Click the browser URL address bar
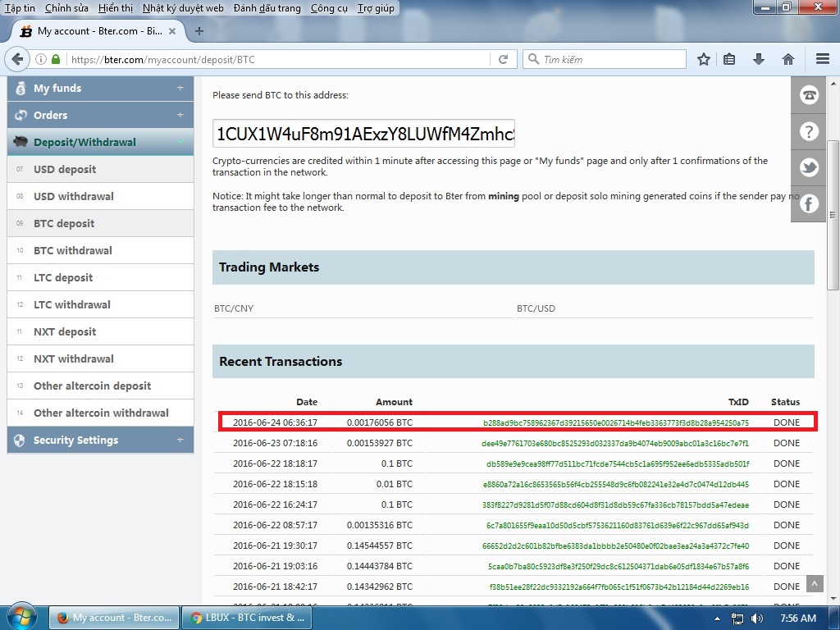This screenshot has width=840, height=630. [279, 59]
